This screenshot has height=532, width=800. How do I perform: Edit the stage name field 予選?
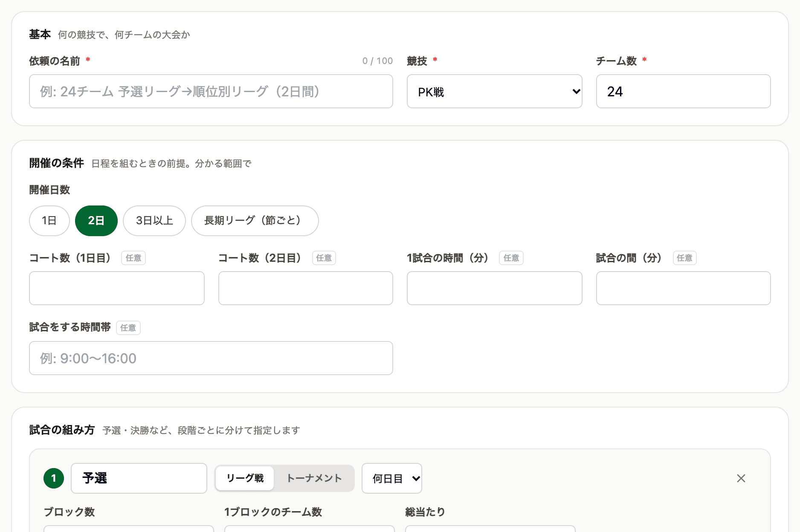coord(139,478)
